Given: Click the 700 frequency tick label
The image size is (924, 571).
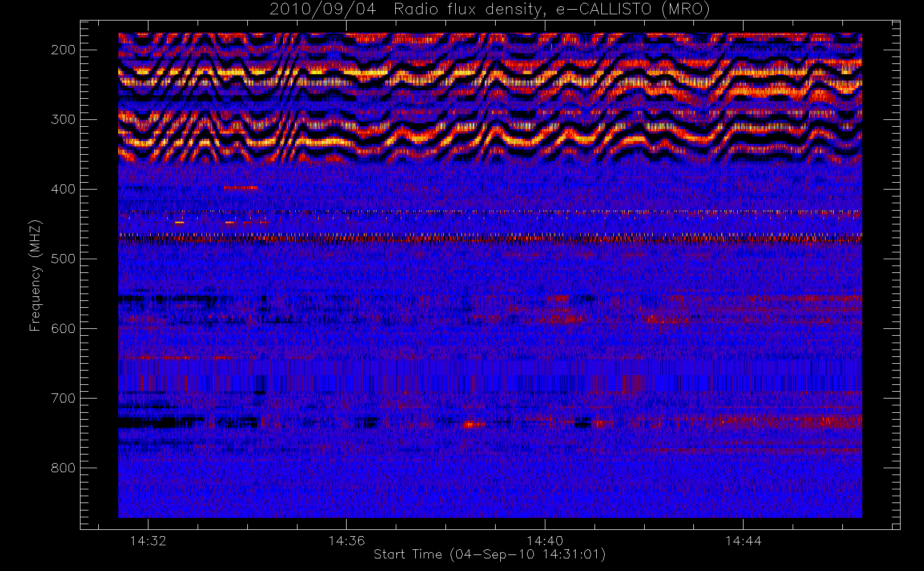Looking at the screenshot, I should [x=63, y=398].
